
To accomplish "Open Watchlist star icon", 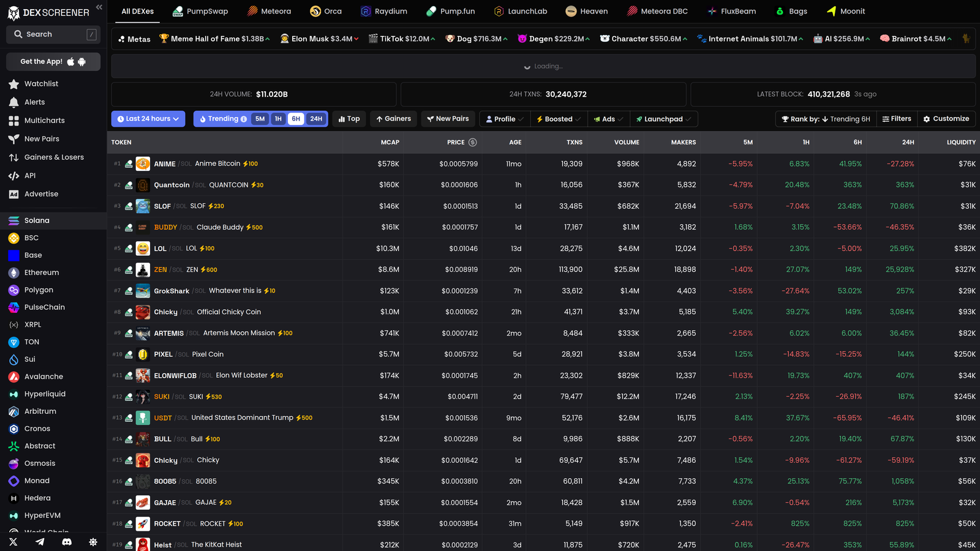I will (13, 84).
